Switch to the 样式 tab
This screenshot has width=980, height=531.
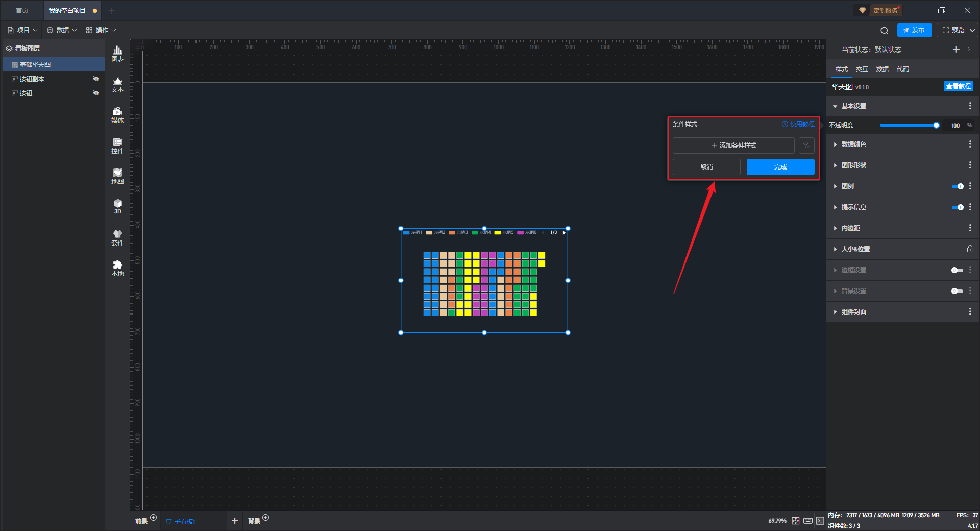pyautogui.click(x=841, y=69)
